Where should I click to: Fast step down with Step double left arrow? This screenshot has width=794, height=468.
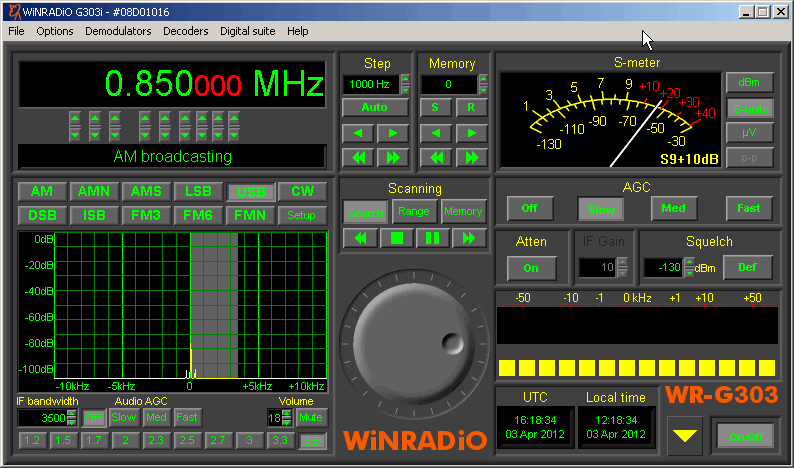click(x=358, y=158)
